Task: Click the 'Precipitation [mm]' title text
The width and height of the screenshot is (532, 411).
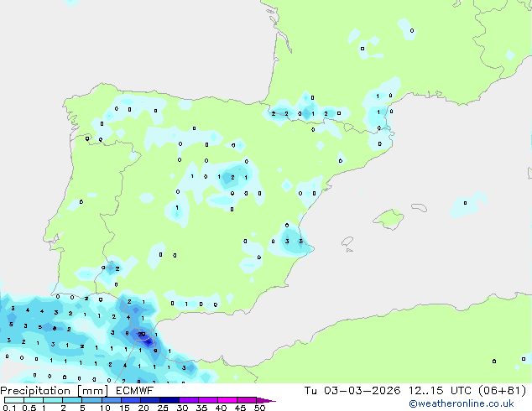Action: point(55,391)
